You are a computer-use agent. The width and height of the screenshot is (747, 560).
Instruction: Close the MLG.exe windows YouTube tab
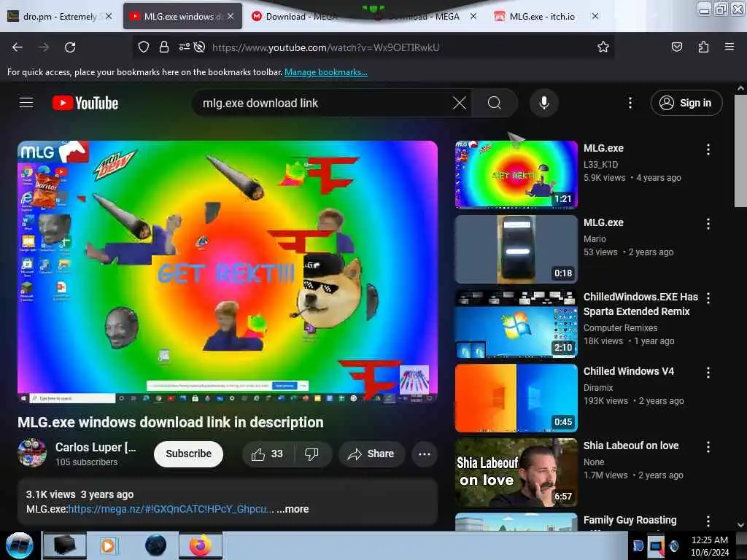[231, 16]
